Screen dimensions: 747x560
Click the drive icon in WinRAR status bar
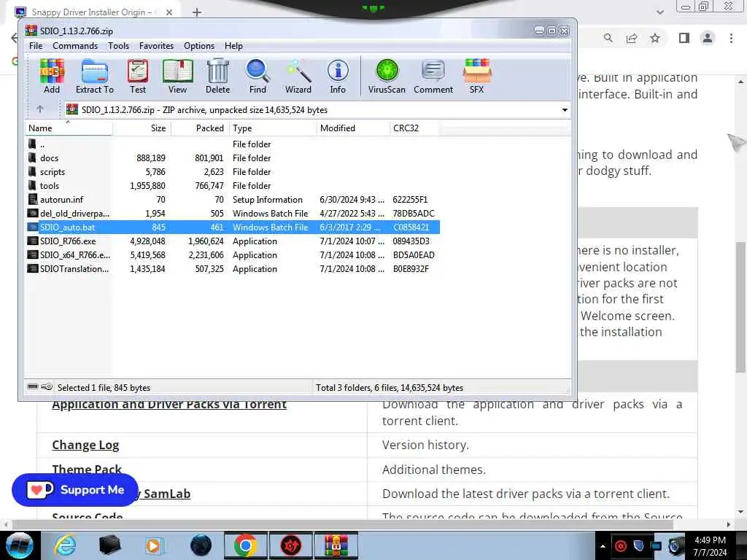click(33, 386)
